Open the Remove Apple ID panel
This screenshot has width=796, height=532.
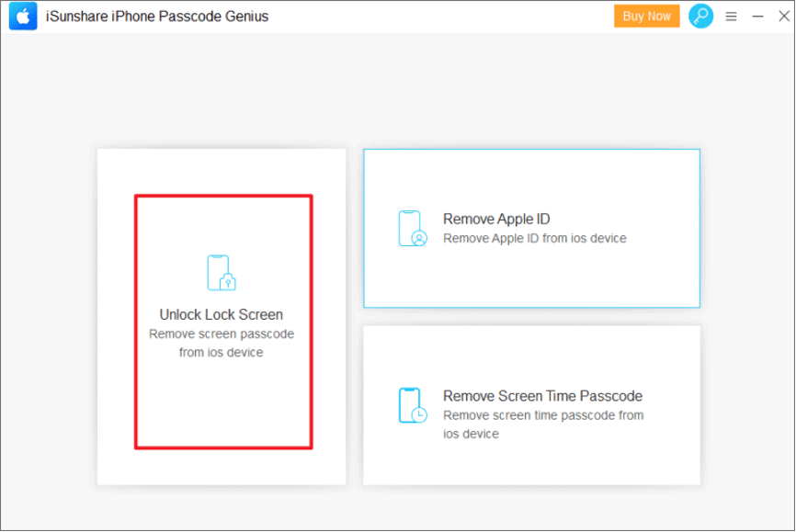[x=531, y=228]
